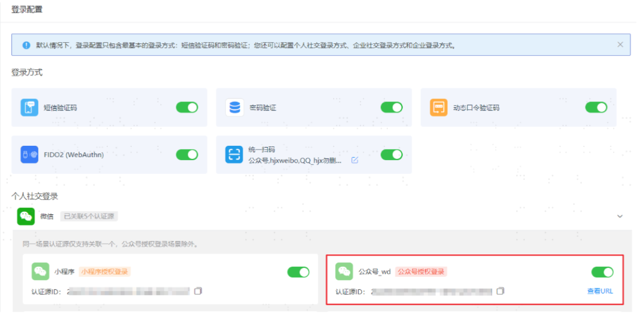Click the SMS verification code phone icon
The width and height of the screenshot is (644, 319).
[x=30, y=108]
